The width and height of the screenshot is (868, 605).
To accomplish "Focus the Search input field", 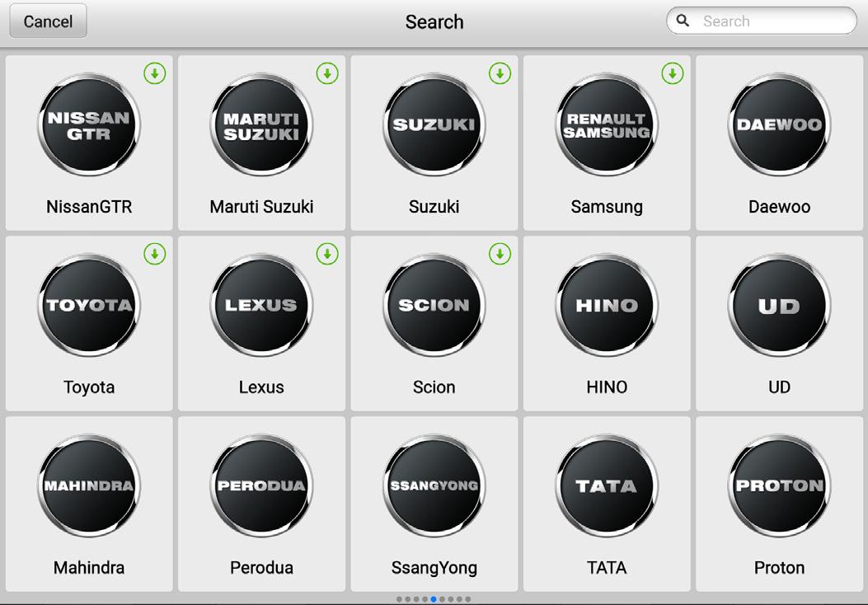I will (761, 21).
